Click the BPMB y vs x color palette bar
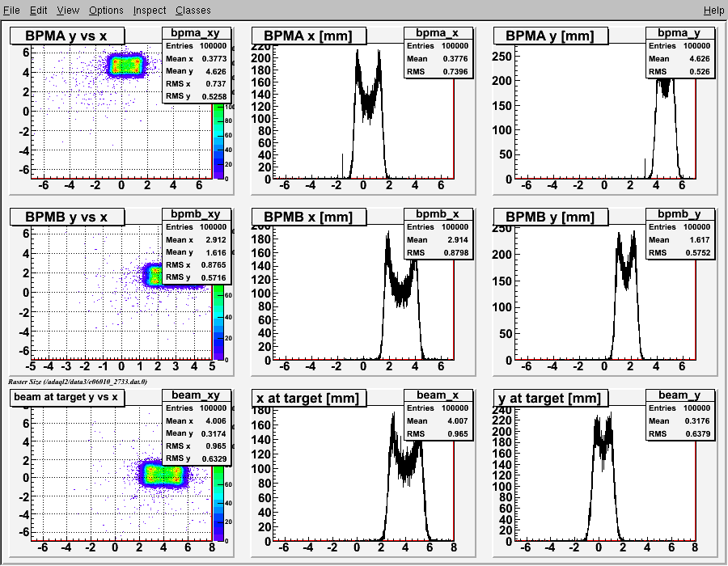 point(218,323)
